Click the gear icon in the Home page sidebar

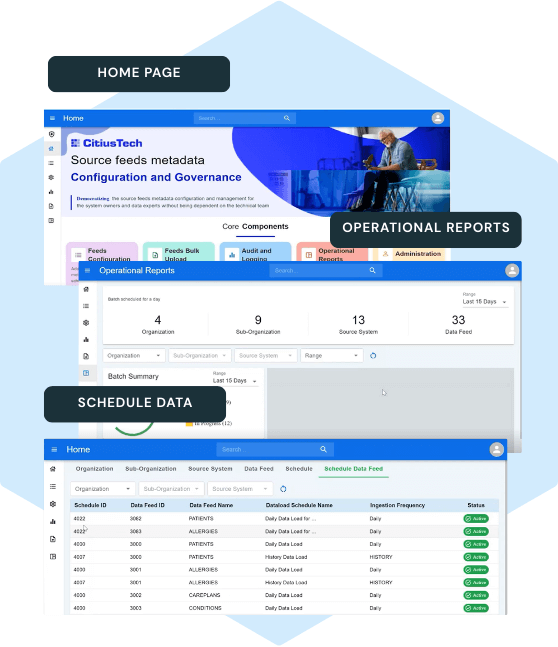(x=51, y=177)
